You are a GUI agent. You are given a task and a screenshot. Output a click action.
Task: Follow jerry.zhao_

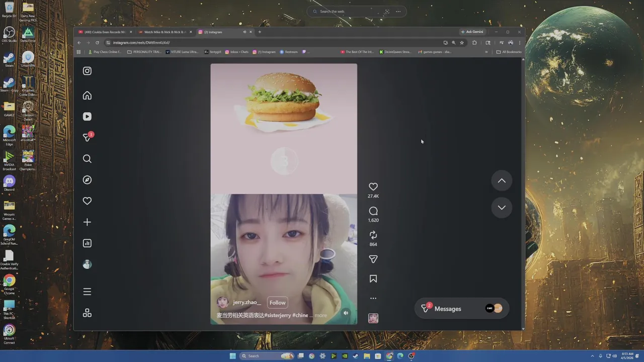(277, 303)
